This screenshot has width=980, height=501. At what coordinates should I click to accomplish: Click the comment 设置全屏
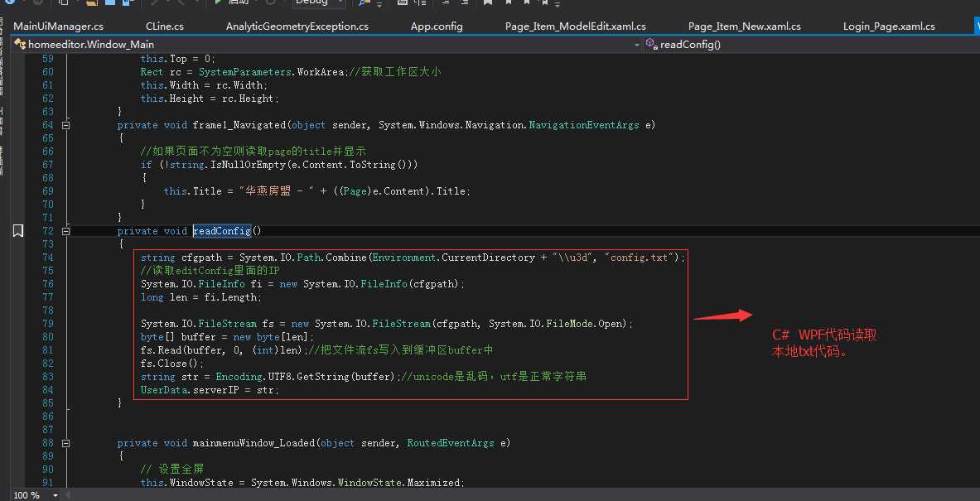click(172, 470)
